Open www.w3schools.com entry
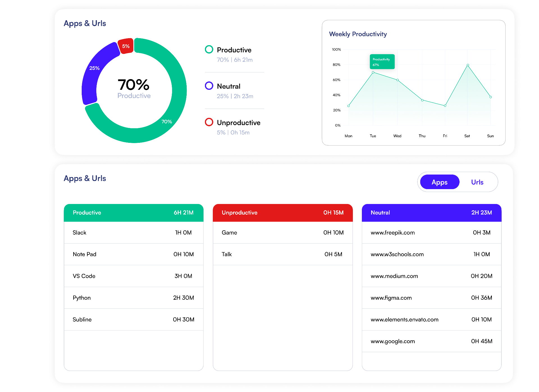539x392 pixels. coord(431,254)
